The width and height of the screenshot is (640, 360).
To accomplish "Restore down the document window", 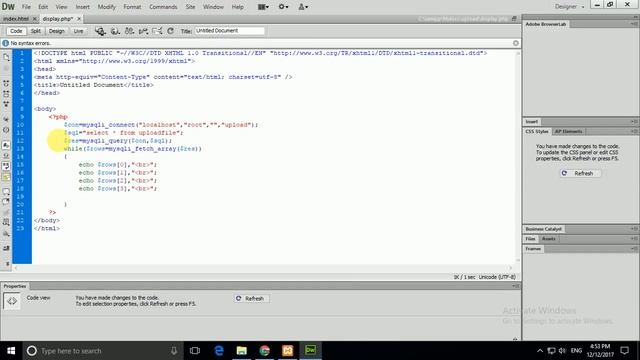I will click(x=514, y=19).
